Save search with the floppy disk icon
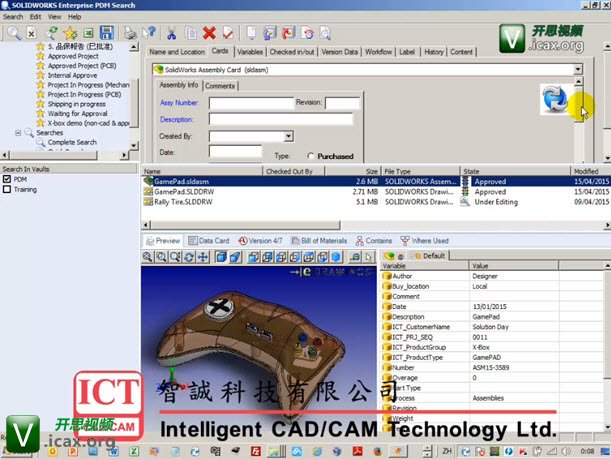 107,33
